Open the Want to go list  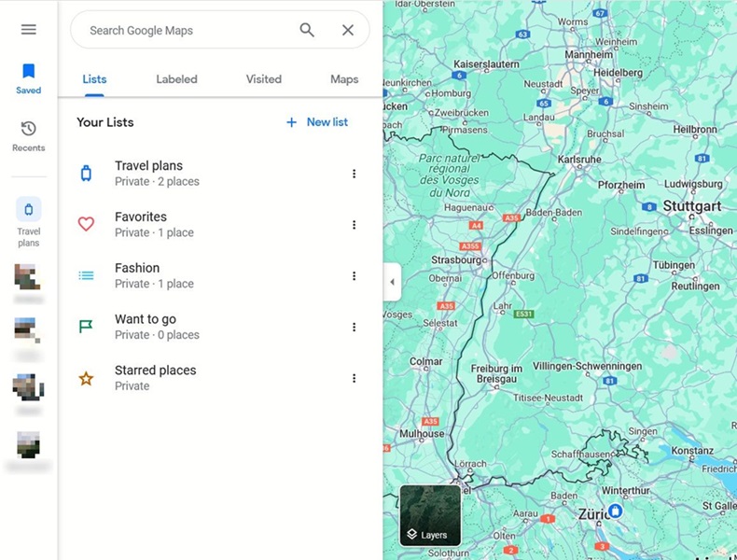[220, 327]
